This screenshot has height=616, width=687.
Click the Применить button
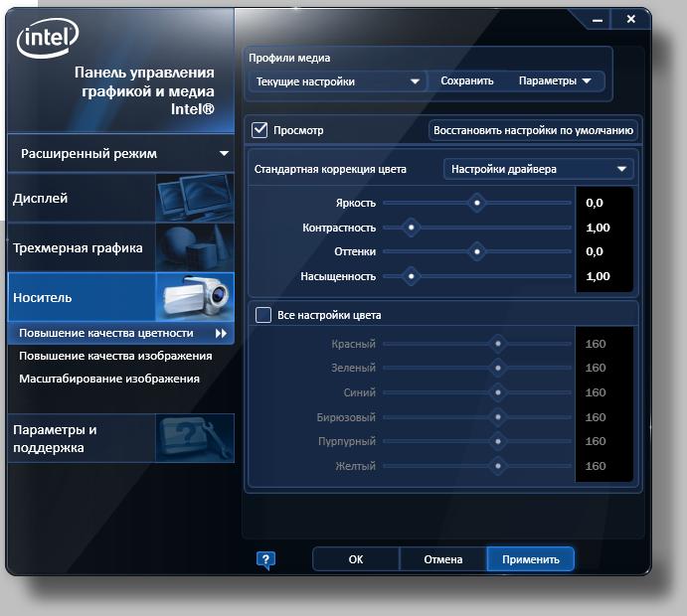[531, 559]
